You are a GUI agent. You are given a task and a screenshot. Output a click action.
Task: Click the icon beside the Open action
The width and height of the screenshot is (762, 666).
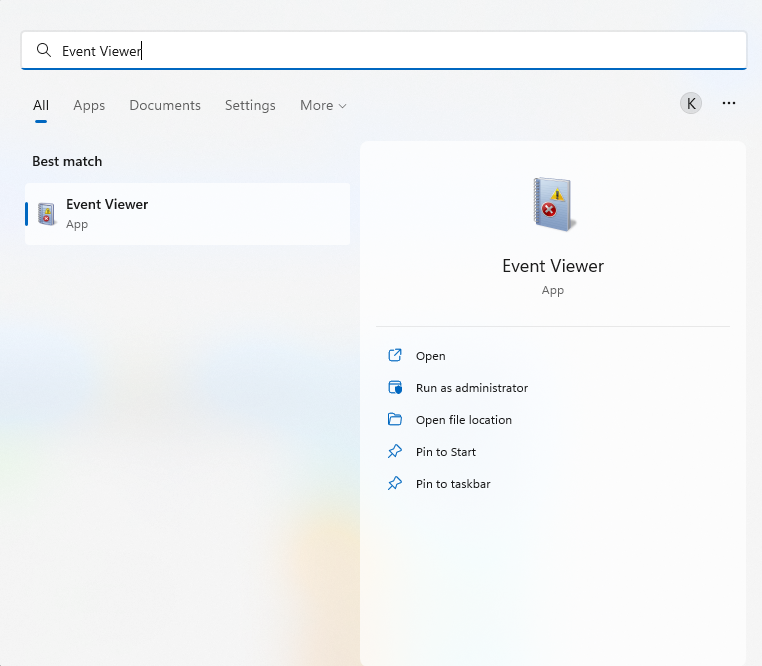pyautogui.click(x=395, y=356)
